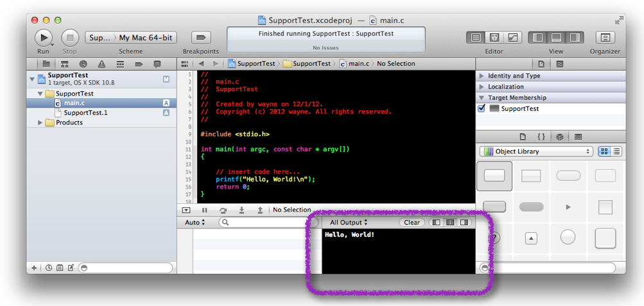The image size is (644, 306).
Task: Open the Issue navigator tab
Action: coord(101,64)
